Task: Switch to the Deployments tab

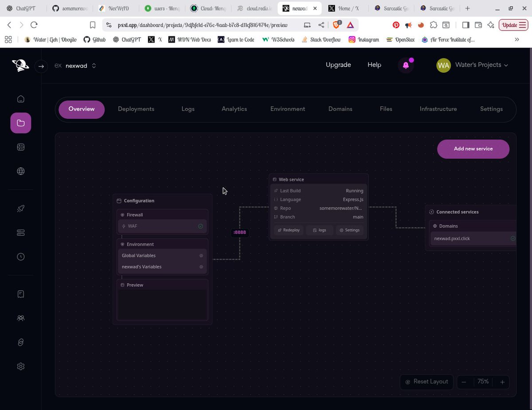Action: [136, 109]
